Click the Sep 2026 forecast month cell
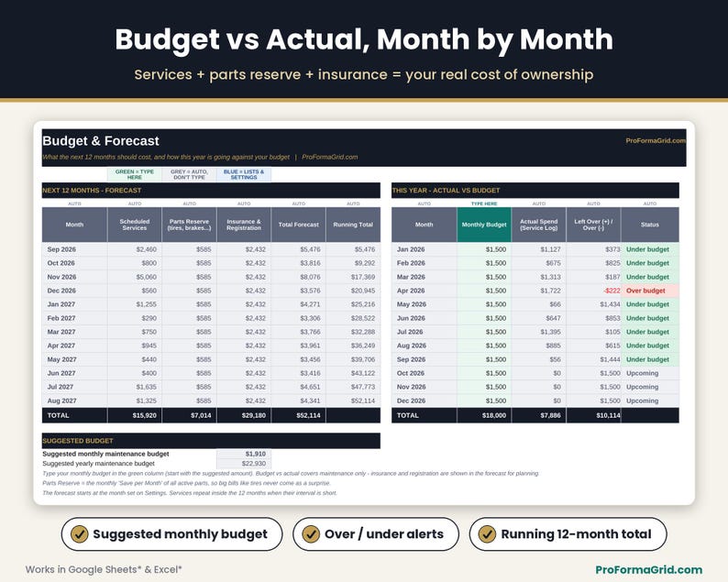The width and height of the screenshot is (728, 582). click(x=74, y=249)
